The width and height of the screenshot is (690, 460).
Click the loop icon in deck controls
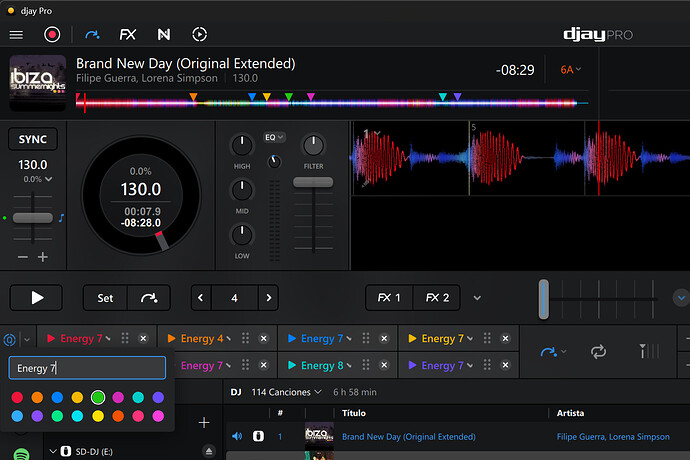pyautogui.click(x=598, y=351)
